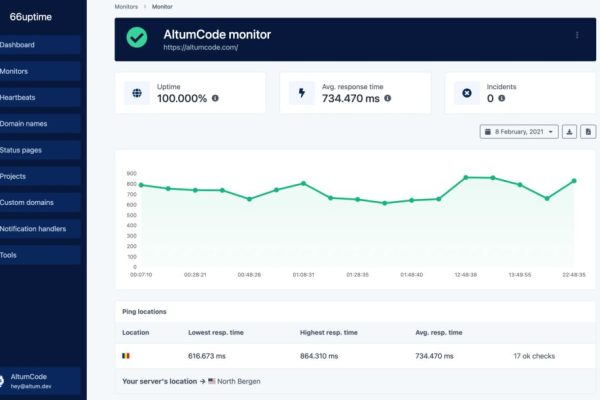Click the 66uptime logo
Viewport: 600px width, 400px height.
click(31, 17)
